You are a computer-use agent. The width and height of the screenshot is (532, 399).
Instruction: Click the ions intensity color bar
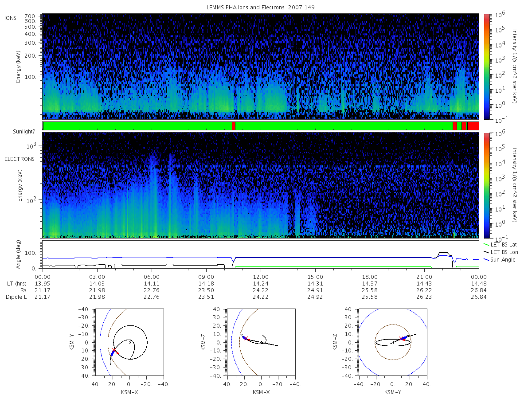click(x=486, y=66)
